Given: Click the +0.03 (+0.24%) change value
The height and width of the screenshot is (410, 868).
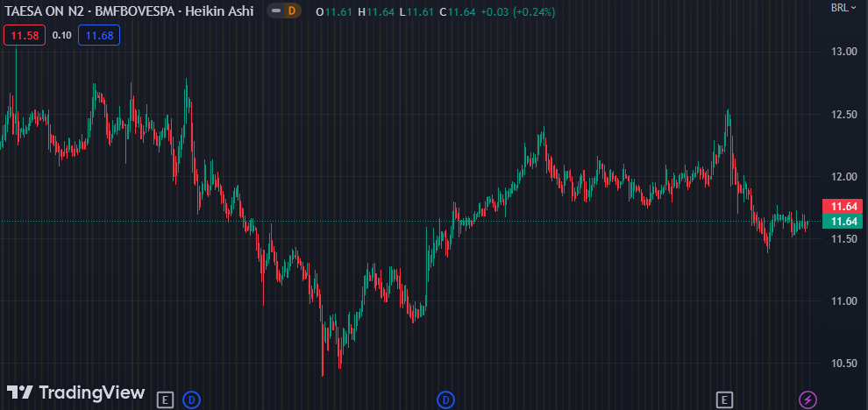Looking at the screenshot, I should (x=517, y=11).
